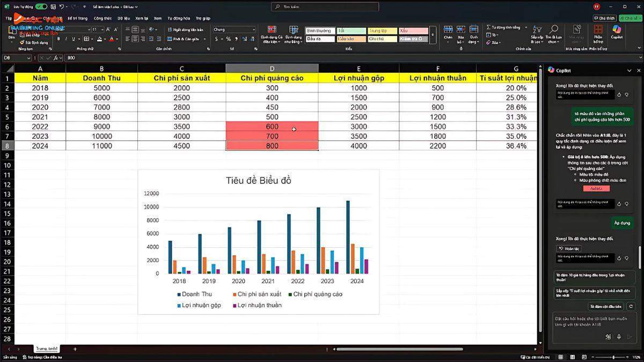Click the Fill Color bucket icon
This screenshot has height=362, width=644.
(x=99, y=39)
